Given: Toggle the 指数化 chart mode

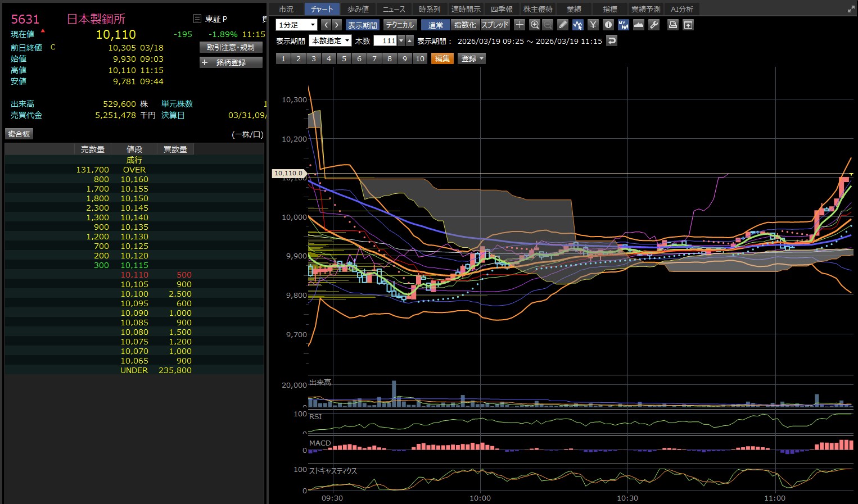Looking at the screenshot, I should tap(465, 25).
